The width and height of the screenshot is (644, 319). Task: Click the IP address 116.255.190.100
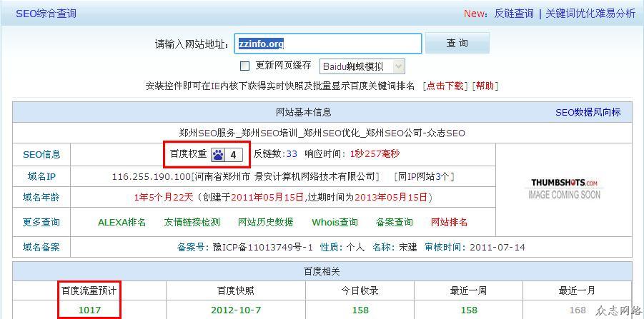151,177
